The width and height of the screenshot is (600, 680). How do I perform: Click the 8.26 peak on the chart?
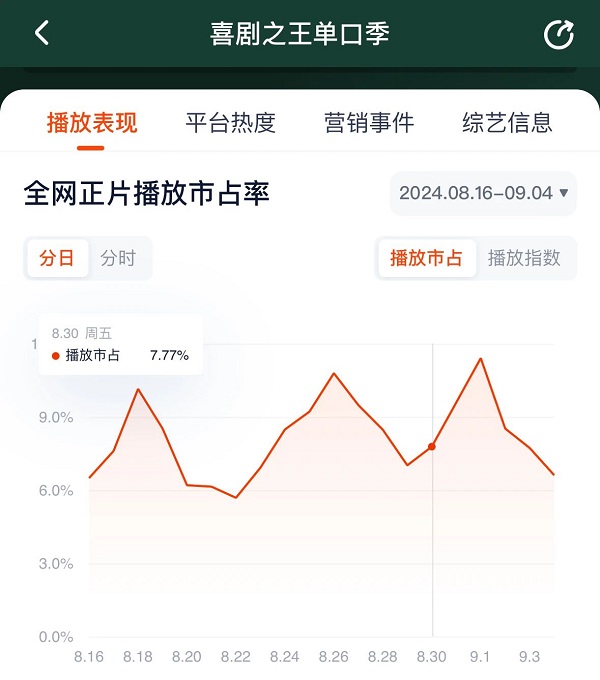click(334, 373)
